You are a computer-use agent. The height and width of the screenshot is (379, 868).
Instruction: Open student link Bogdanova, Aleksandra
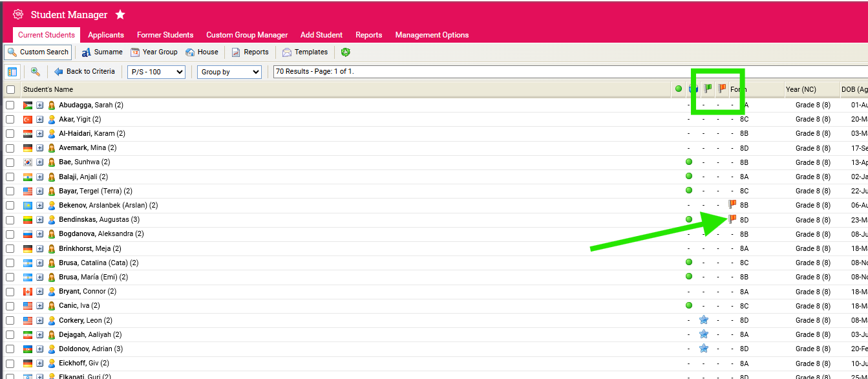[101, 234]
